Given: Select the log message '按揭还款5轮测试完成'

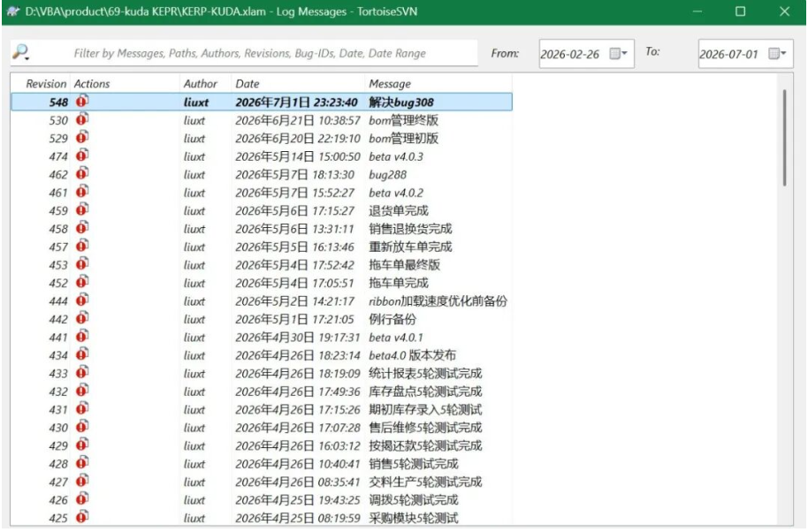Looking at the screenshot, I should click(425, 445).
